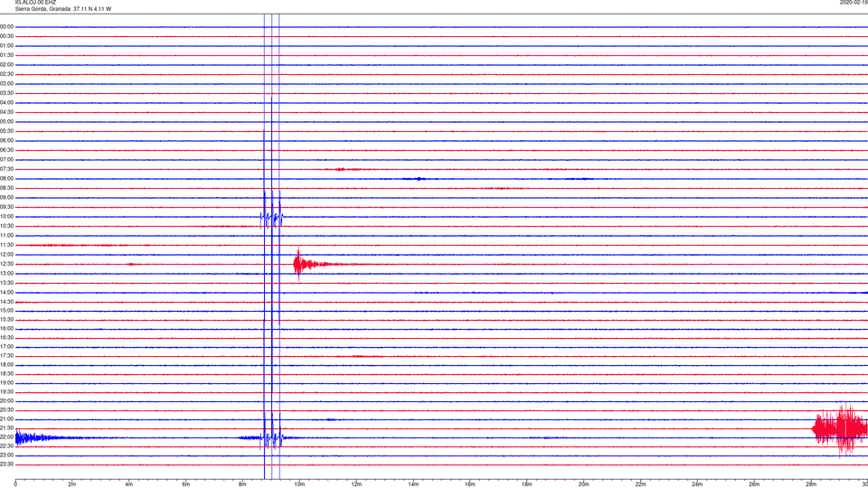Select the 06:00 time label
This screenshot has height=488, width=868.
6,141
